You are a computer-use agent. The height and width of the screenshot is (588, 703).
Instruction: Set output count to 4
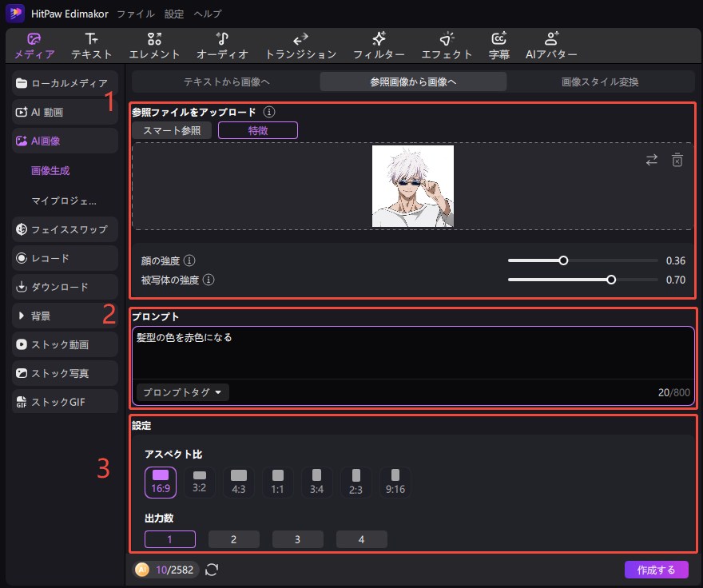tap(361, 539)
